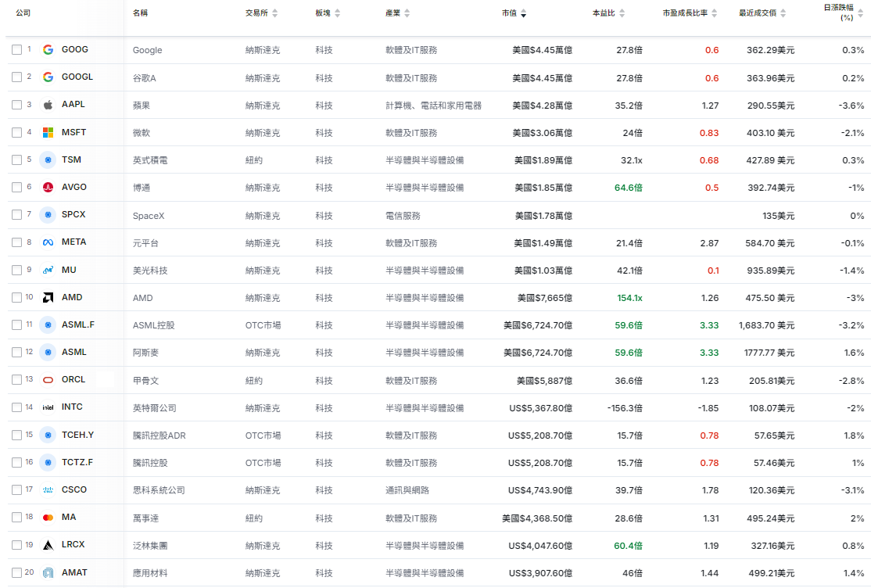Tick the checkbox for GOOG row
871x588 pixels.
pos(16,49)
